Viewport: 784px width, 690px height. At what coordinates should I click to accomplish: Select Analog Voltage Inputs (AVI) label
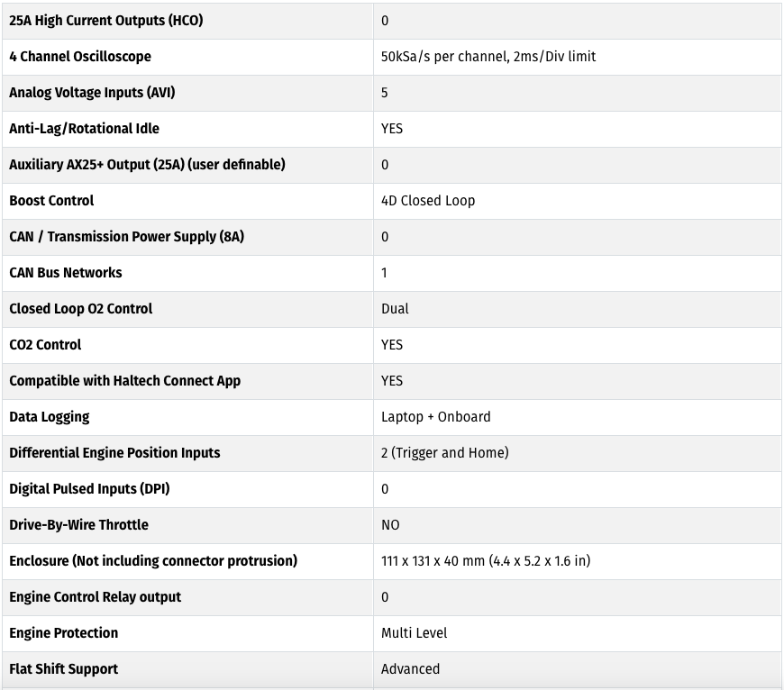click(x=92, y=93)
